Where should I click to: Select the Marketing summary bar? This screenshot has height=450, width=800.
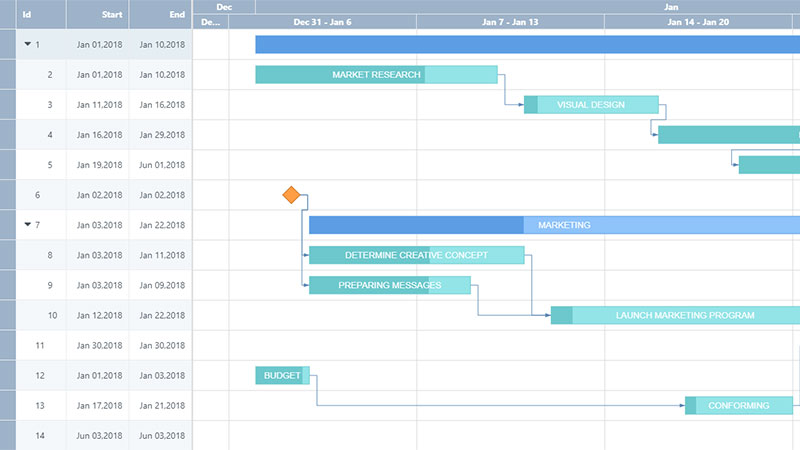point(555,225)
